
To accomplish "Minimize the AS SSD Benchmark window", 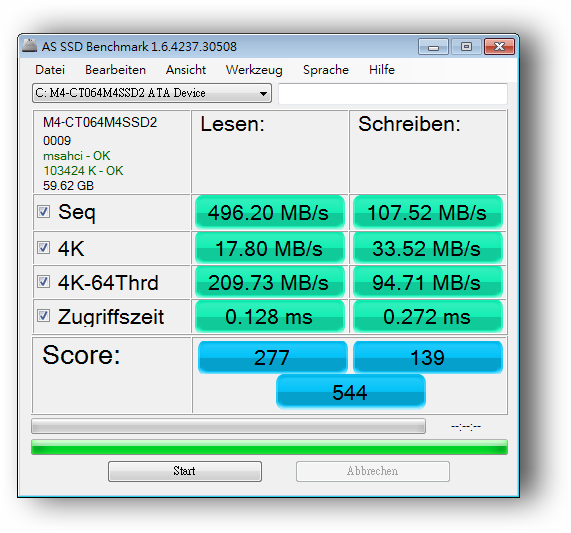I will tap(433, 47).
